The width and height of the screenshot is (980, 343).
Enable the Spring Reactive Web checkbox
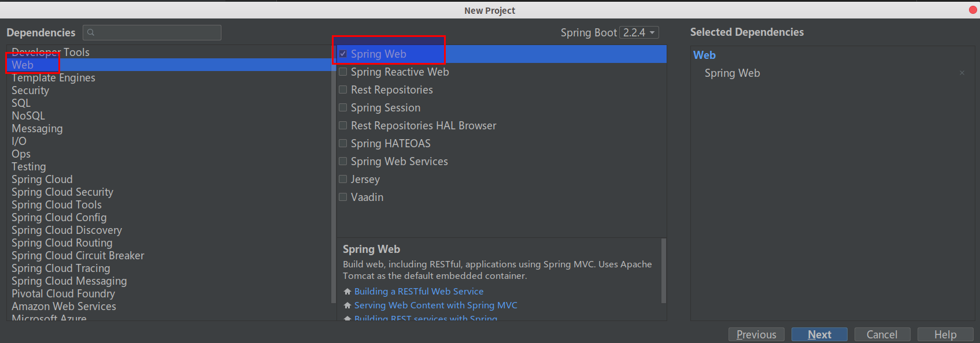(x=343, y=72)
